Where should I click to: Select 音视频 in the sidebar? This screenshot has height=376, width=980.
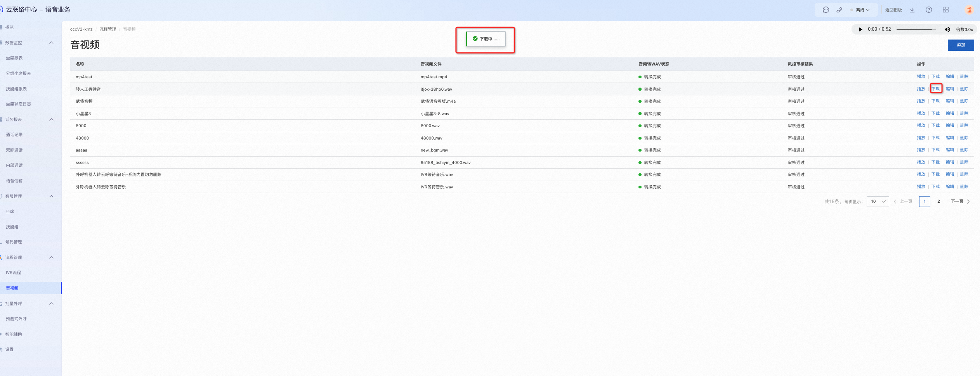click(12, 288)
